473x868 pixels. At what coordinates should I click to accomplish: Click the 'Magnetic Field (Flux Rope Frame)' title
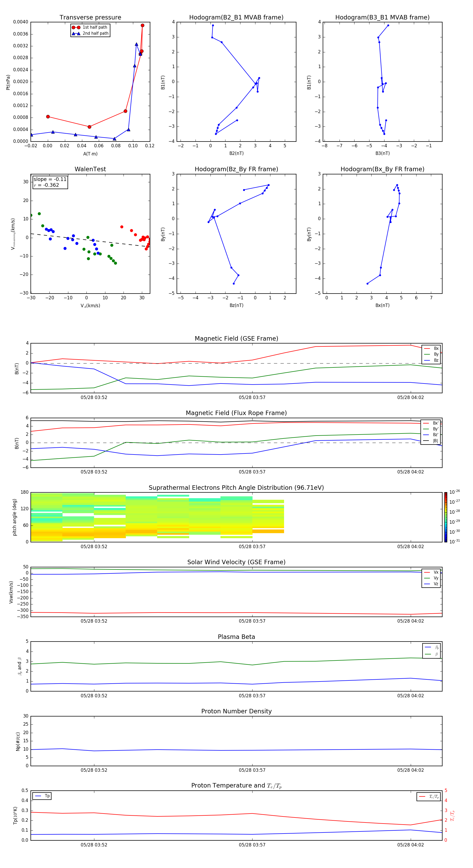point(236,413)
